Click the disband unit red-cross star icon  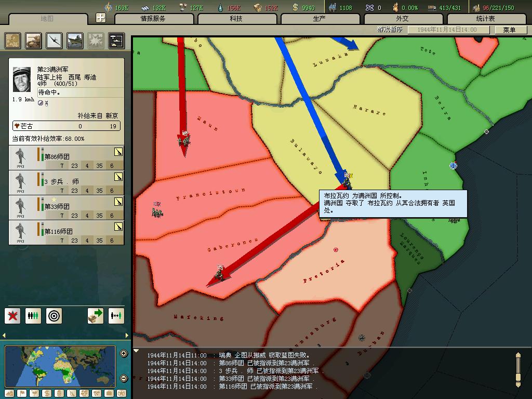coord(12,316)
